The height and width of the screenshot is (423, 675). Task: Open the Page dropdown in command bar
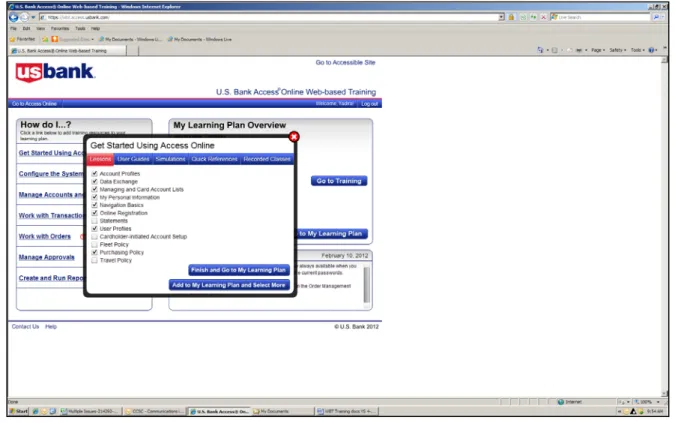pos(598,50)
